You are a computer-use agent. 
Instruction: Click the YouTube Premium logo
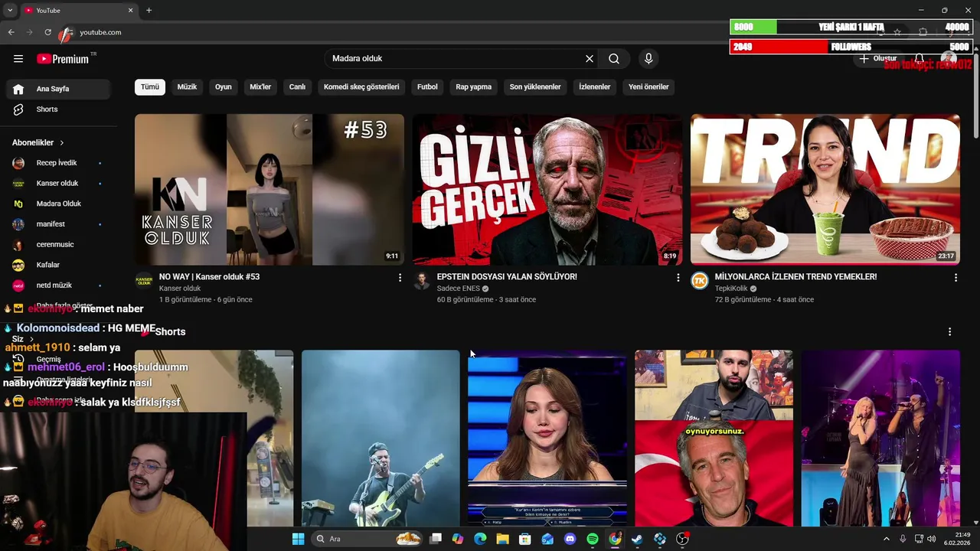click(x=63, y=59)
